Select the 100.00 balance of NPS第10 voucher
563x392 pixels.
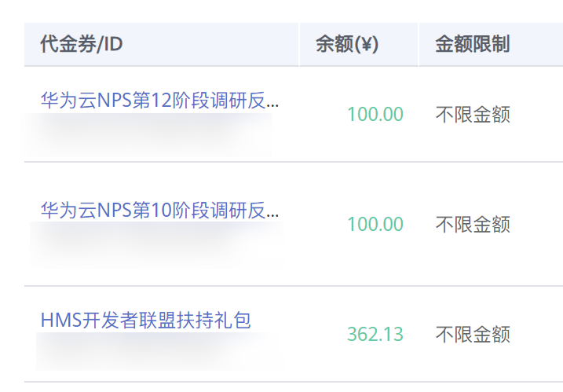click(375, 225)
